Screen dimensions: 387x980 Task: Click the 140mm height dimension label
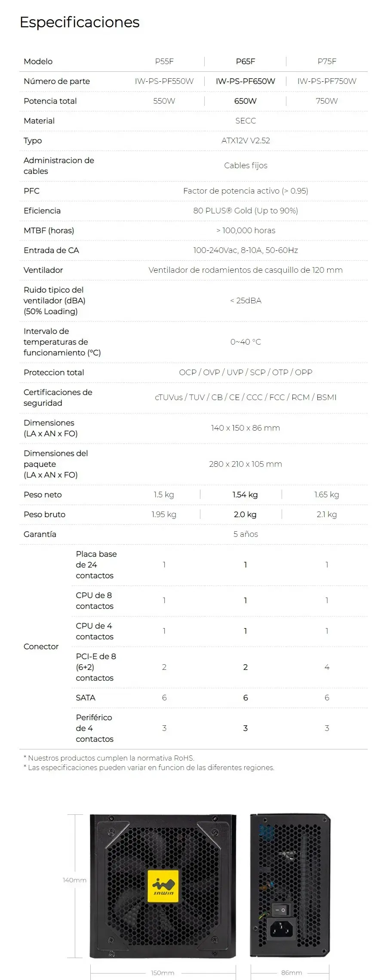click(x=74, y=880)
